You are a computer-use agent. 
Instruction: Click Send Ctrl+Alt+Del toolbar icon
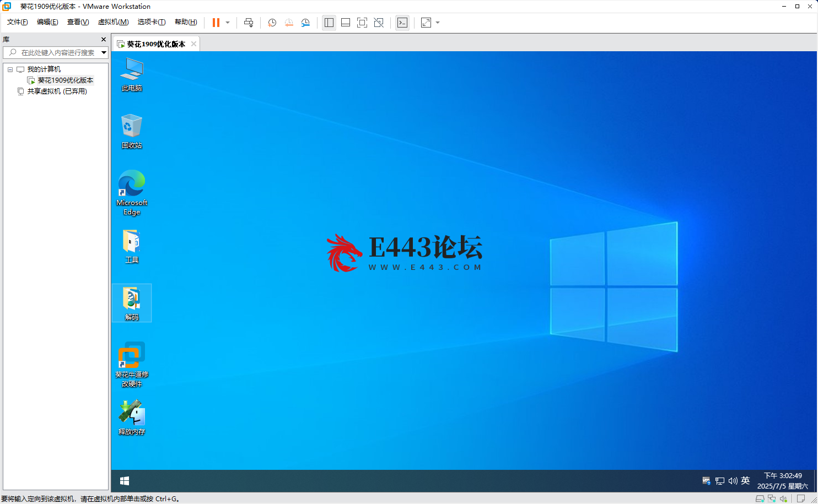[249, 23]
